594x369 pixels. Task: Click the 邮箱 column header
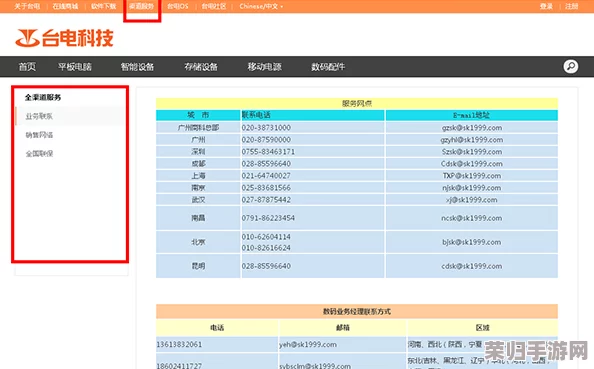pos(343,328)
